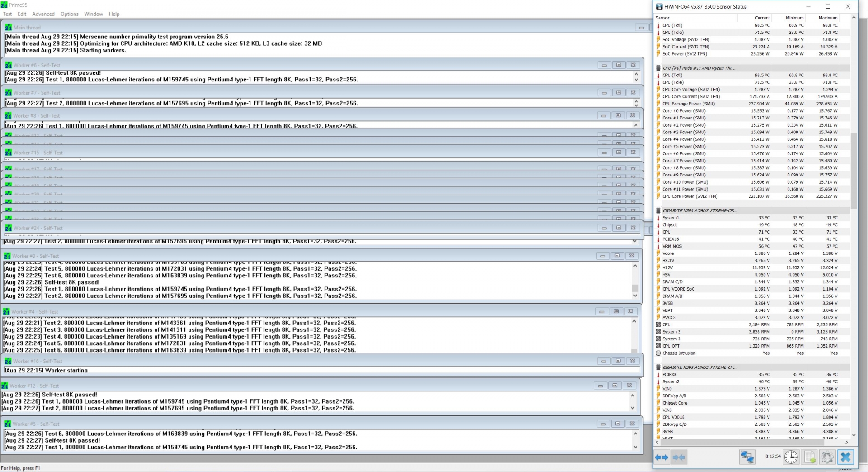This screenshot has width=868, height=472.
Task: Click the shrink columns arrows button in HWiNFO
Action: tap(679, 458)
